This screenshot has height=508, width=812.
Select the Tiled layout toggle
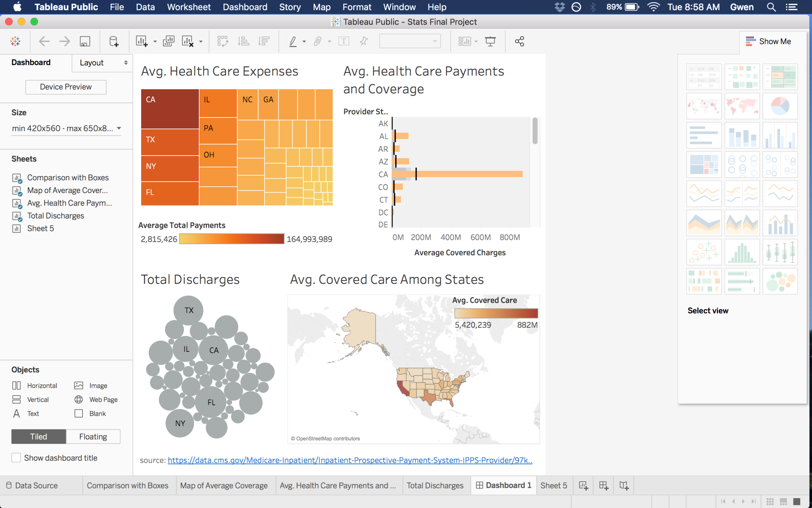point(38,437)
